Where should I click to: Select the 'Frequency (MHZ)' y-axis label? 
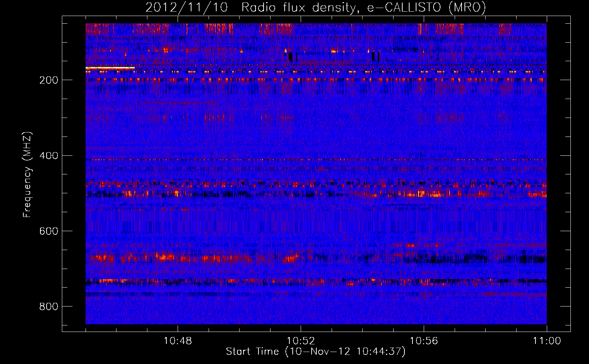click(27, 174)
